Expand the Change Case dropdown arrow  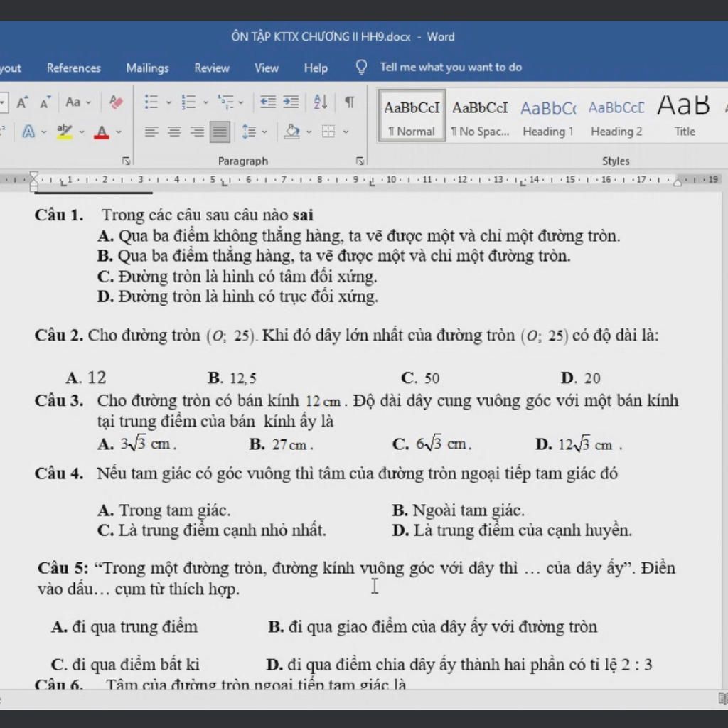coord(89,102)
